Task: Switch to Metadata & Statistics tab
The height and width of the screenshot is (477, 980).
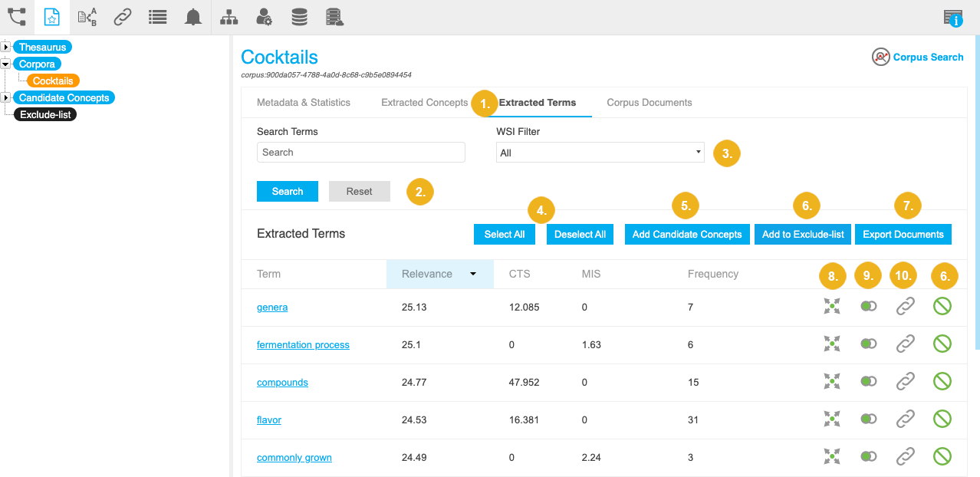Action: click(x=303, y=103)
